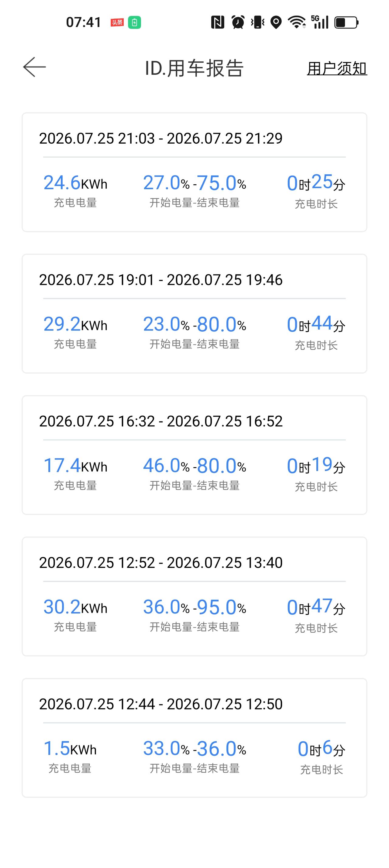Open the 用户须知 link
Image resolution: width=389 pixels, height=868 pixels.
[337, 68]
